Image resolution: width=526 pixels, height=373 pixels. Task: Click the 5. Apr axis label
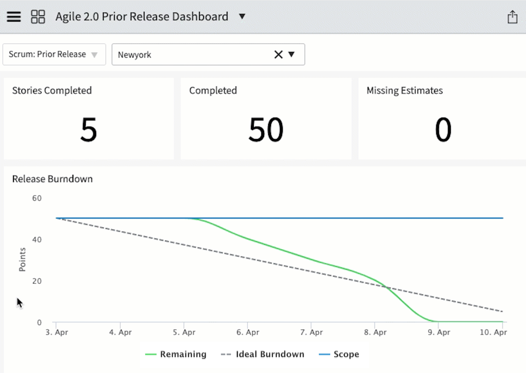184,332
